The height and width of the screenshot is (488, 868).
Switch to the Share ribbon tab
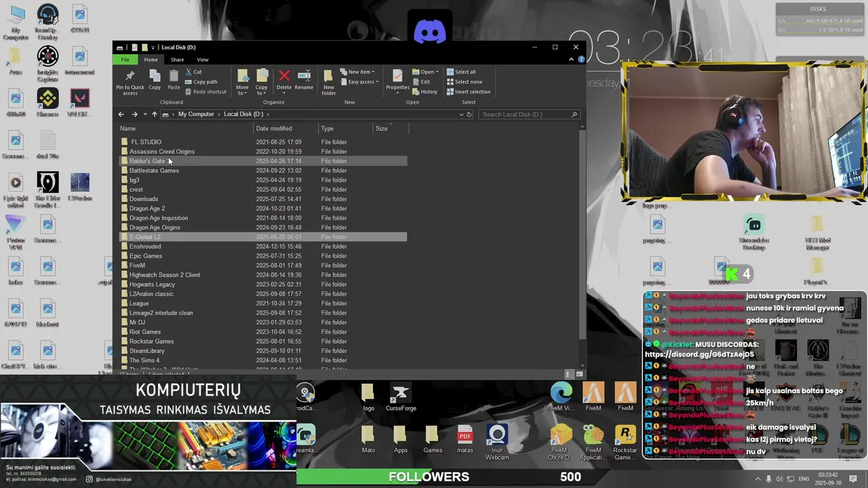177,60
